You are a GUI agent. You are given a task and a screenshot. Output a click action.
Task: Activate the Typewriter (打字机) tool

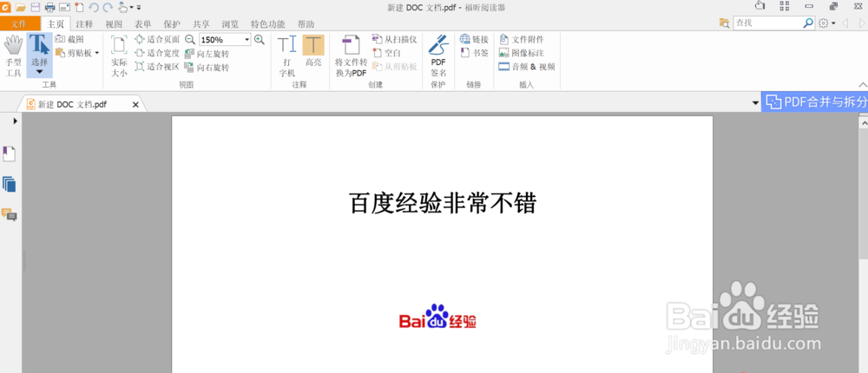286,56
